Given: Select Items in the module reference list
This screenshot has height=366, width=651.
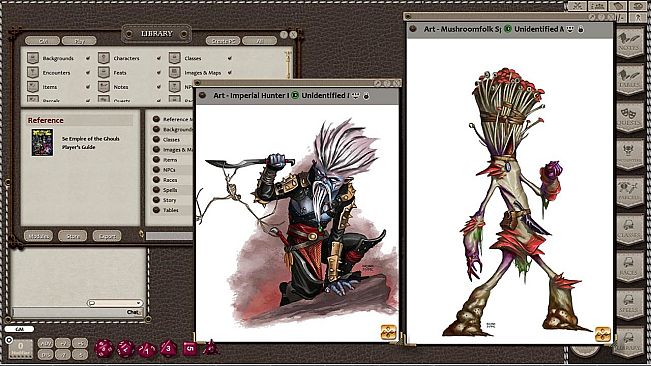Looking at the screenshot, I should (170, 160).
